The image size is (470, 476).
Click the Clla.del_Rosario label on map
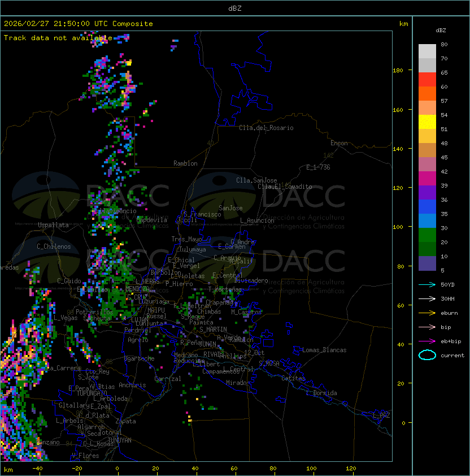coord(266,128)
